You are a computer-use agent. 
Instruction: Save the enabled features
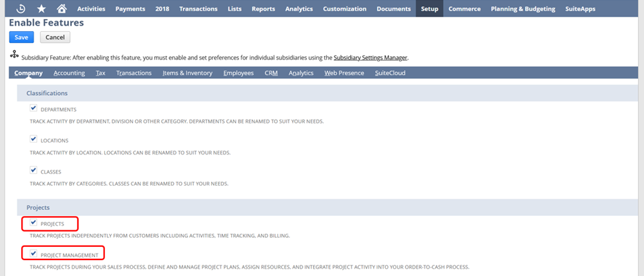click(x=21, y=38)
